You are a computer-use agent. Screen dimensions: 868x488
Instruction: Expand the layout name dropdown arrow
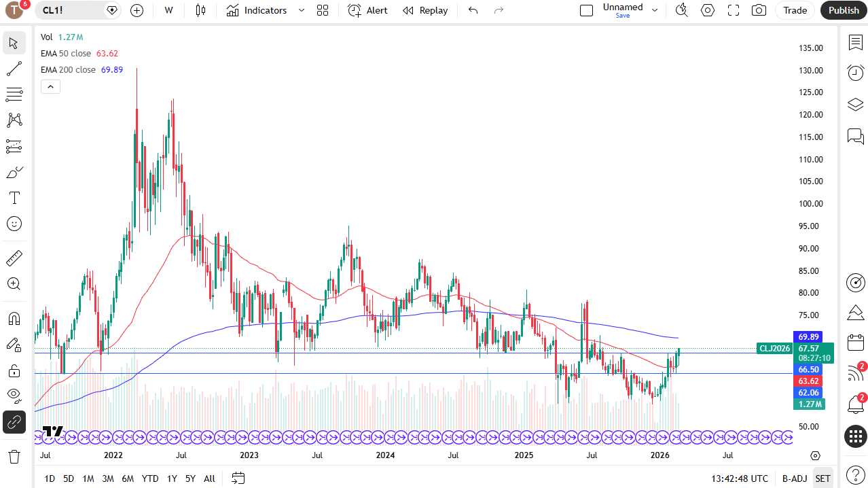[x=655, y=10]
